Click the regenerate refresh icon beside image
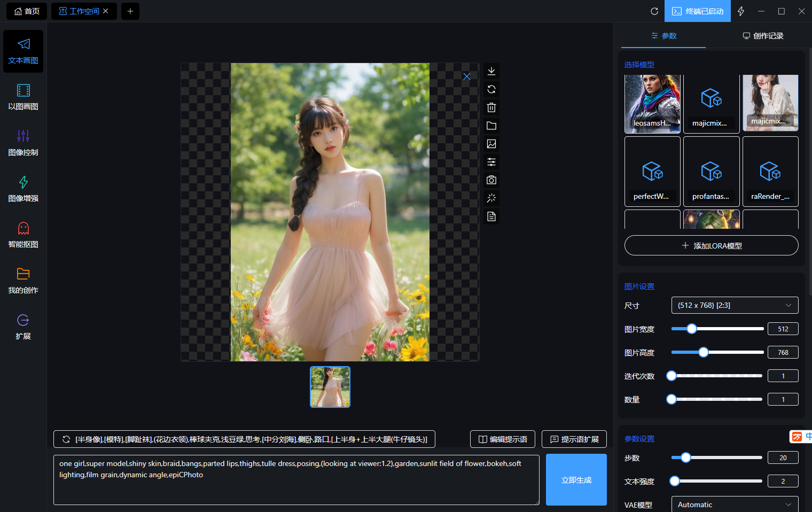Image resolution: width=812 pixels, height=512 pixels. [x=491, y=89]
